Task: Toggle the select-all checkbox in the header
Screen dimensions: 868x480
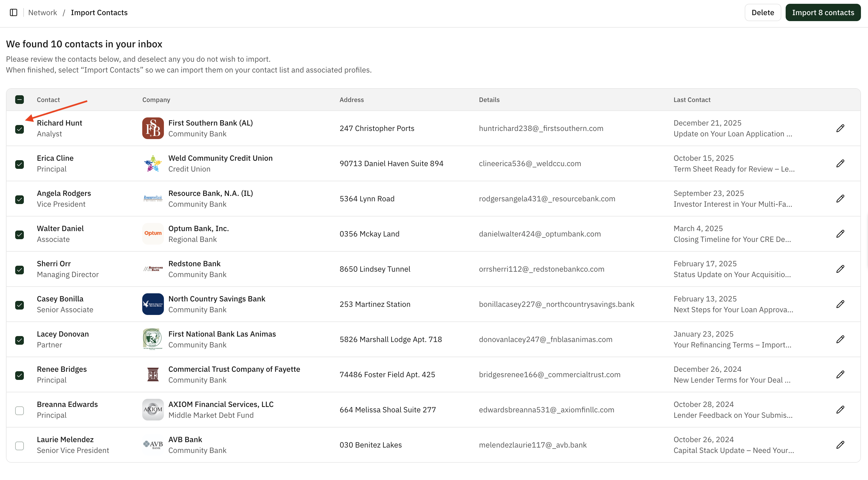Action: (x=20, y=100)
